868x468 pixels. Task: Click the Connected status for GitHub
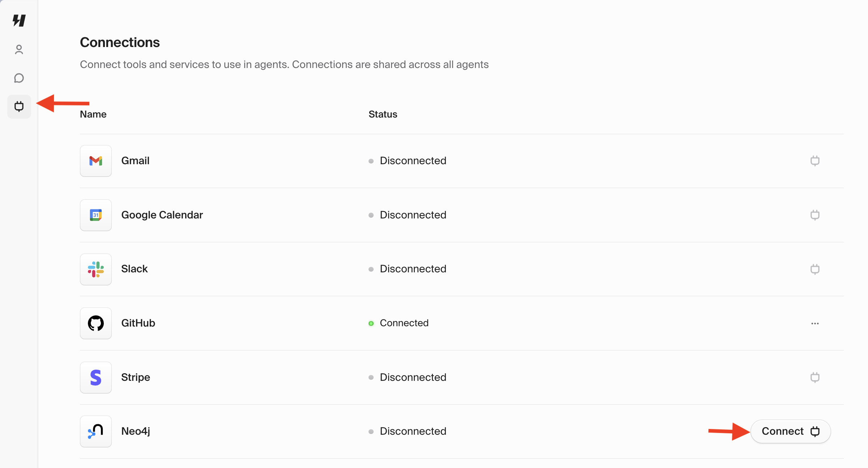click(404, 323)
